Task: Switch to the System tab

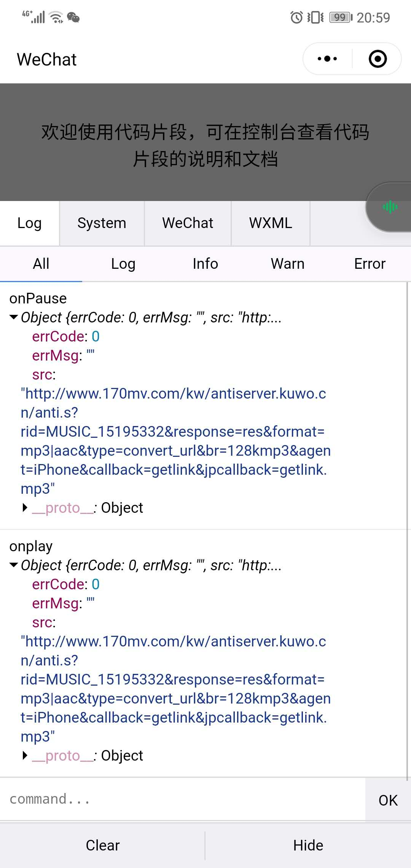Action: tap(102, 223)
